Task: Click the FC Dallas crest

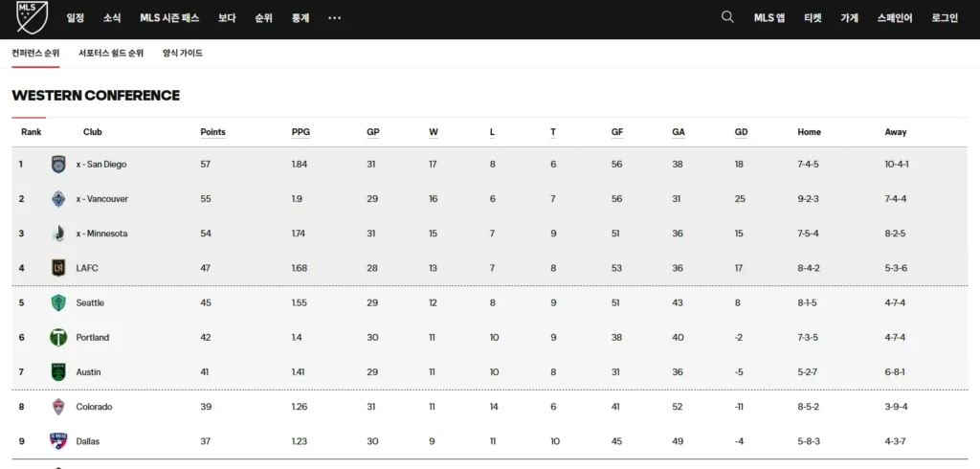Action: [x=58, y=441]
